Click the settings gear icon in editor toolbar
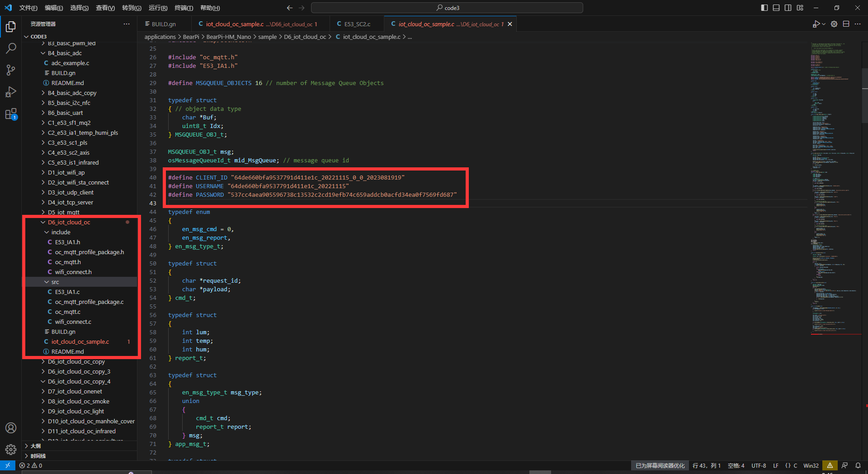 point(834,24)
